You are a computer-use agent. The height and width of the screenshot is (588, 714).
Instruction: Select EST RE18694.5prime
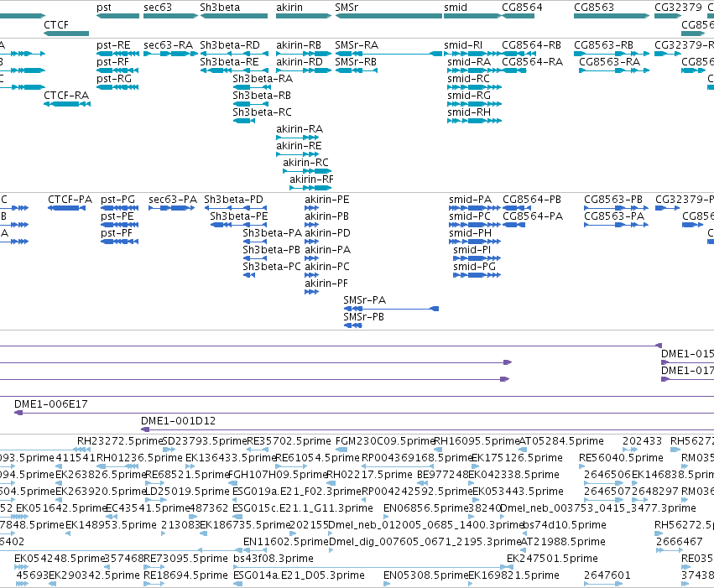154,584
